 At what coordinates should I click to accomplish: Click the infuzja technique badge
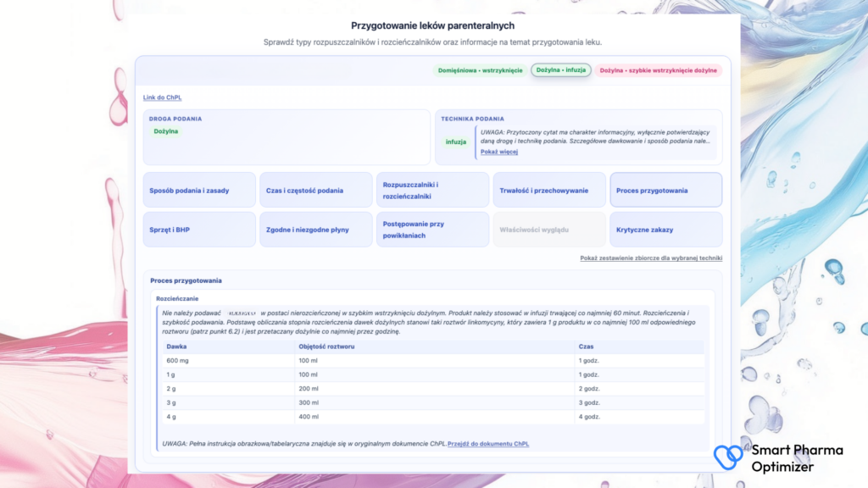455,142
